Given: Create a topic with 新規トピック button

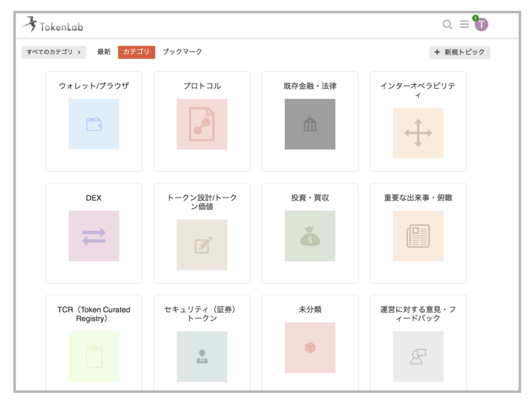Looking at the screenshot, I should pyautogui.click(x=460, y=52).
